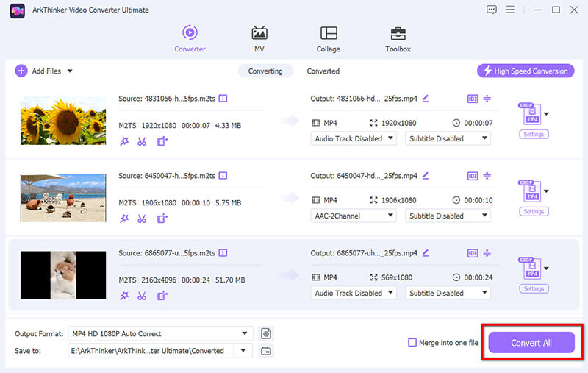Open the Converter tab
The height and width of the screenshot is (373, 588).
click(190, 39)
